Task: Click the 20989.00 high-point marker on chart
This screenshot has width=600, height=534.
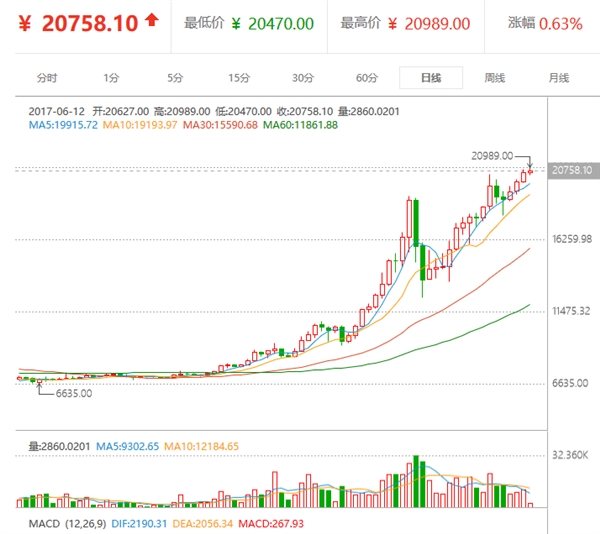Action: pos(492,156)
